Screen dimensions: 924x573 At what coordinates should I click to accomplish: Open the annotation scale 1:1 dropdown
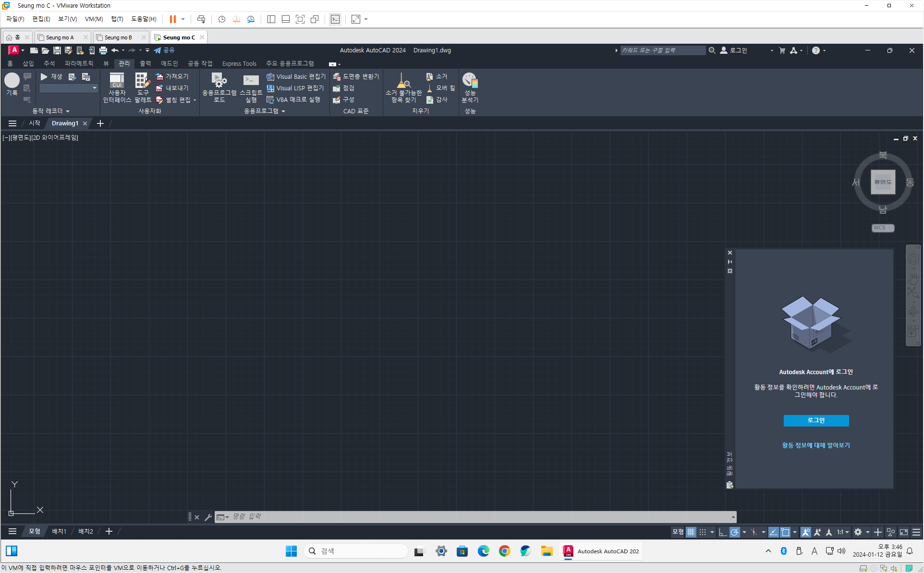(843, 532)
